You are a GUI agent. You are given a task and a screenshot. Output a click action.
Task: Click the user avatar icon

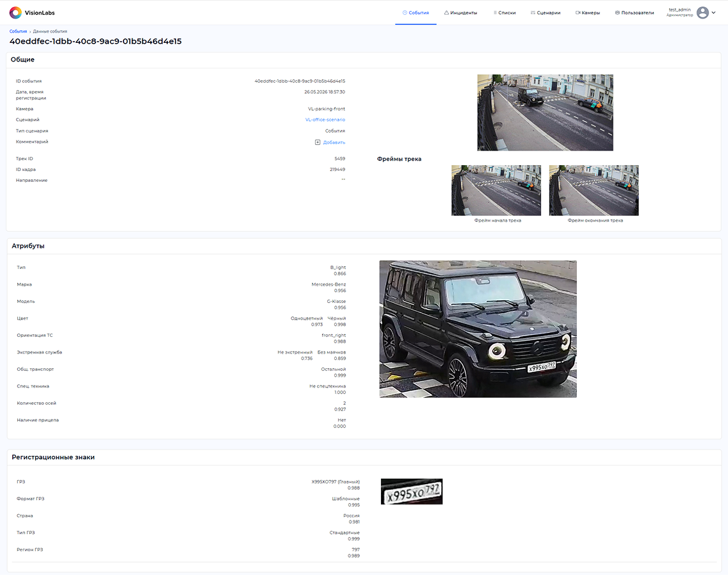(x=702, y=13)
